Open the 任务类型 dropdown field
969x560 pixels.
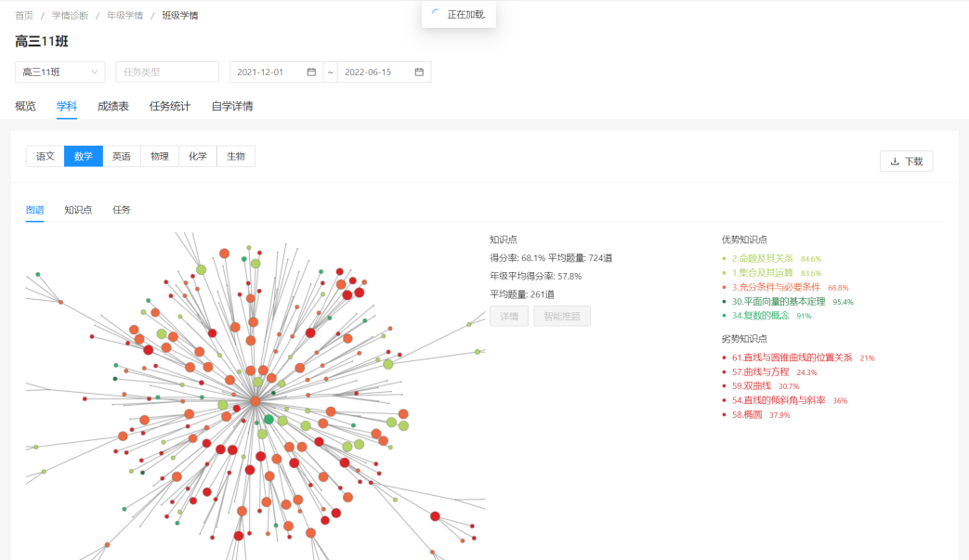coord(167,72)
